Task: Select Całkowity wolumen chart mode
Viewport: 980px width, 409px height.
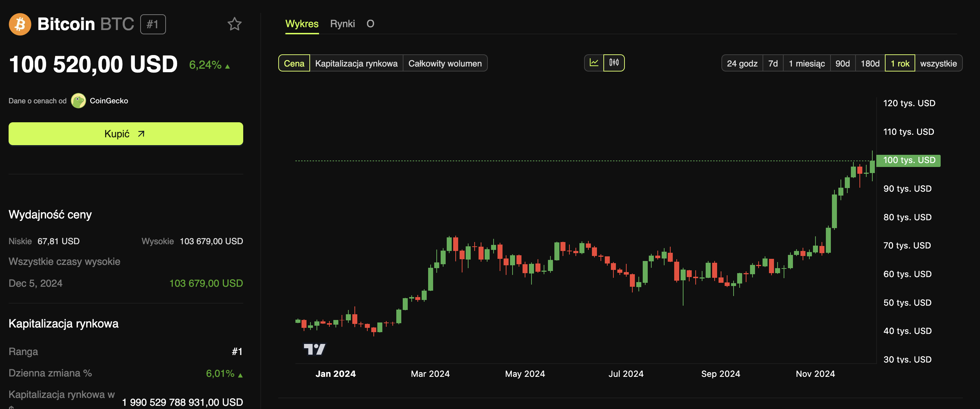Action: pyautogui.click(x=445, y=64)
